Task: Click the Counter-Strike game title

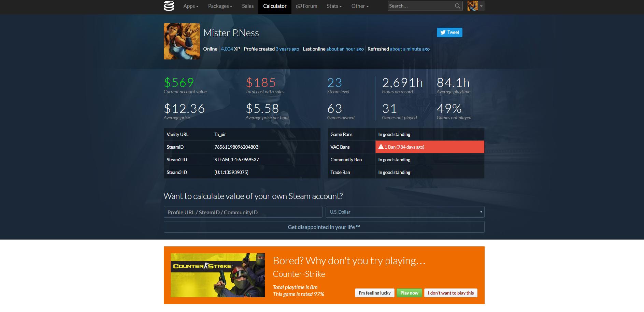Action: click(299, 274)
